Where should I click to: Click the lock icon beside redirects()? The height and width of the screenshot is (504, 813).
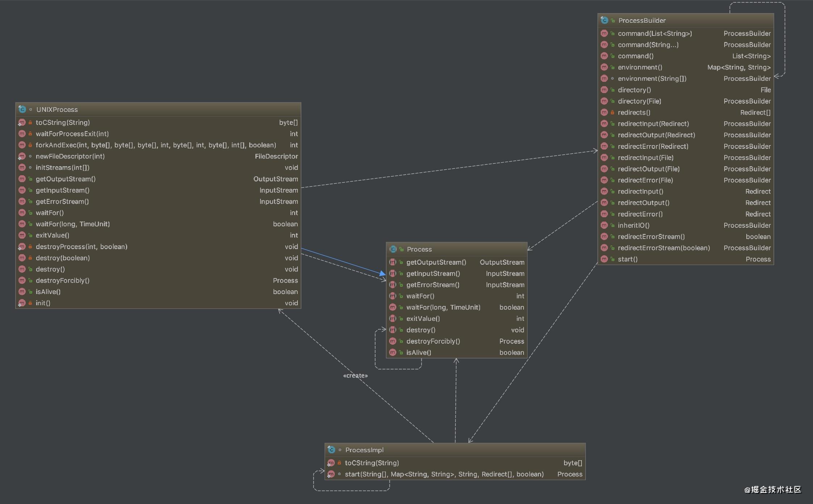coord(612,112)
